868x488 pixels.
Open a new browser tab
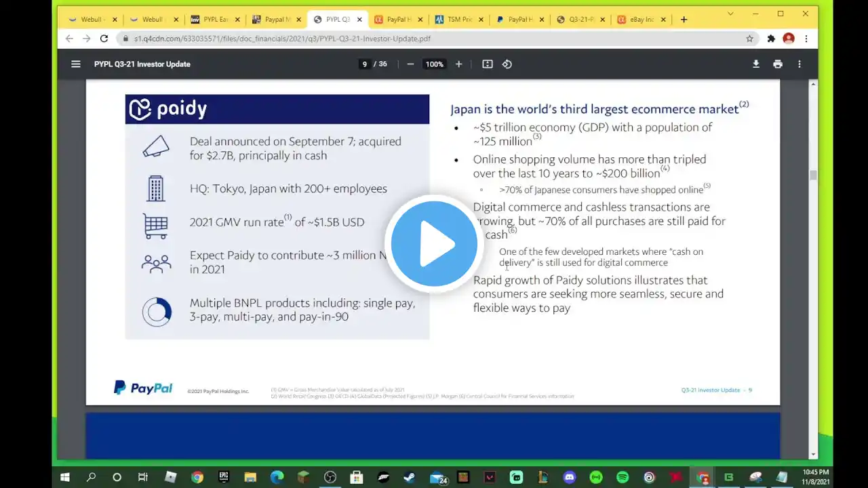click(684, 20)
